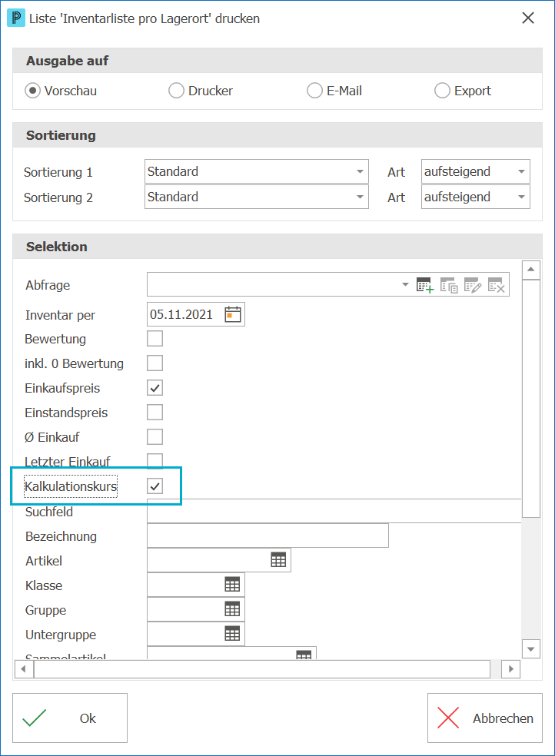Open the Gruppe lookup table icon

[x=232, y=609]
